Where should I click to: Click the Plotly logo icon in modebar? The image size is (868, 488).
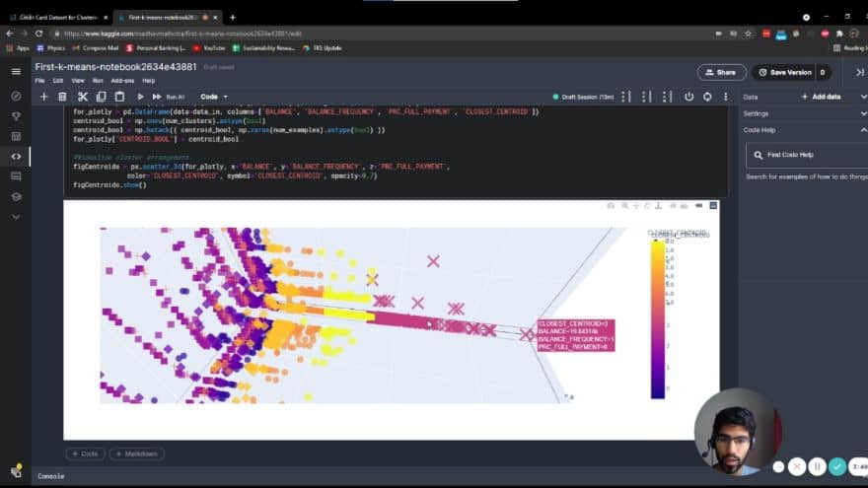tap(713, 206)
